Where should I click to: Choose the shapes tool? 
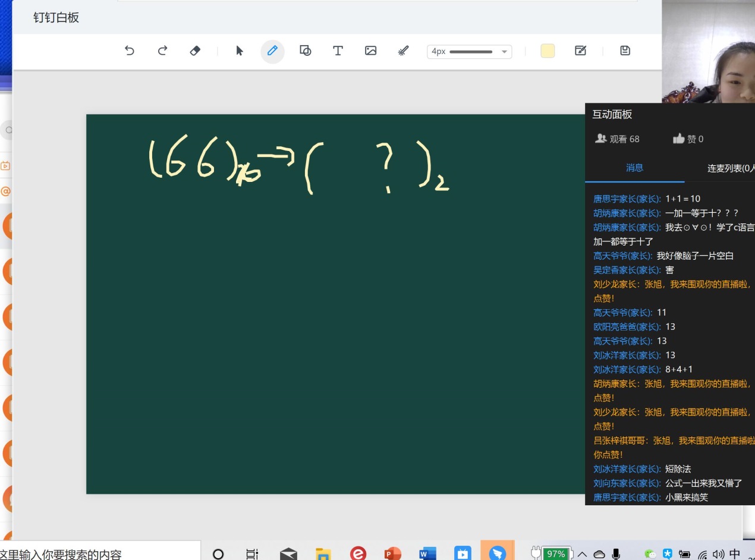click(x=306, y=51)
